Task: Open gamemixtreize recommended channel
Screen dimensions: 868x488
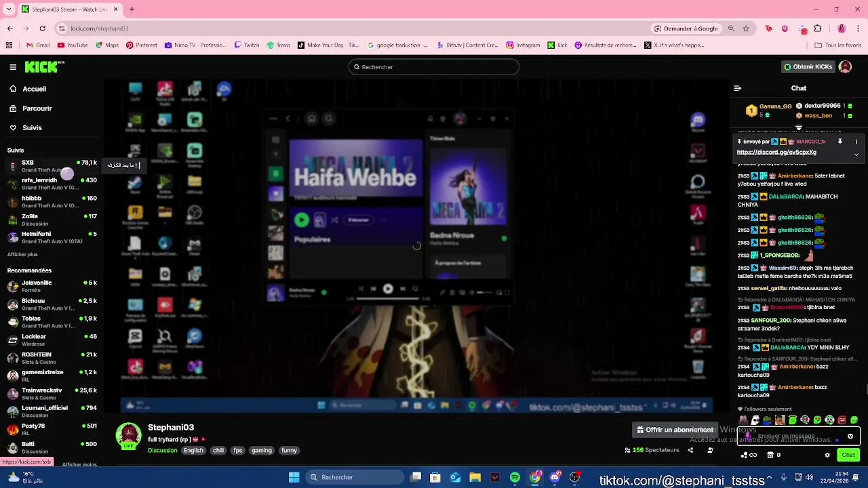Action: tap(52, 375)
